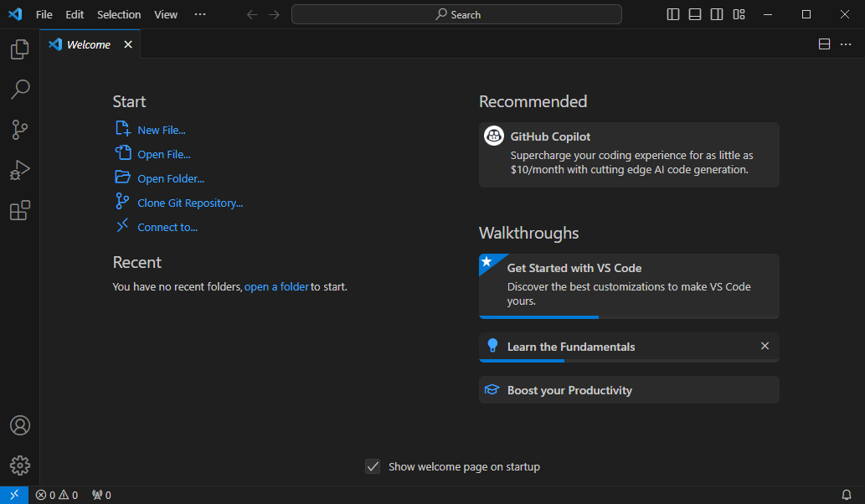Expand the hidden menus ellipsis in menu bar

point(199,14)
